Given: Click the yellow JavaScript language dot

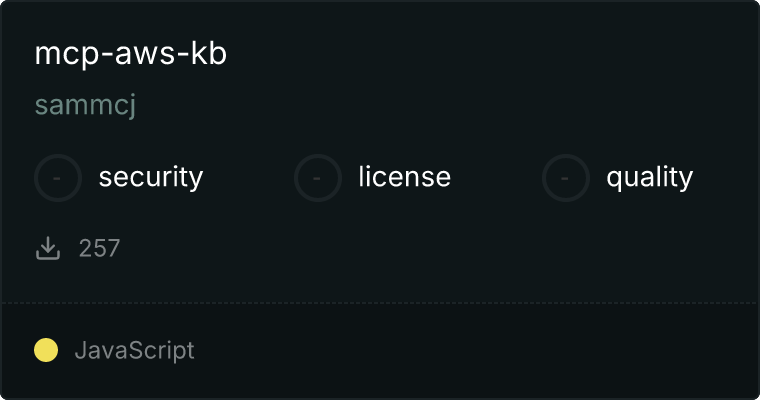Looking at the screenshot, I should 46,350.
